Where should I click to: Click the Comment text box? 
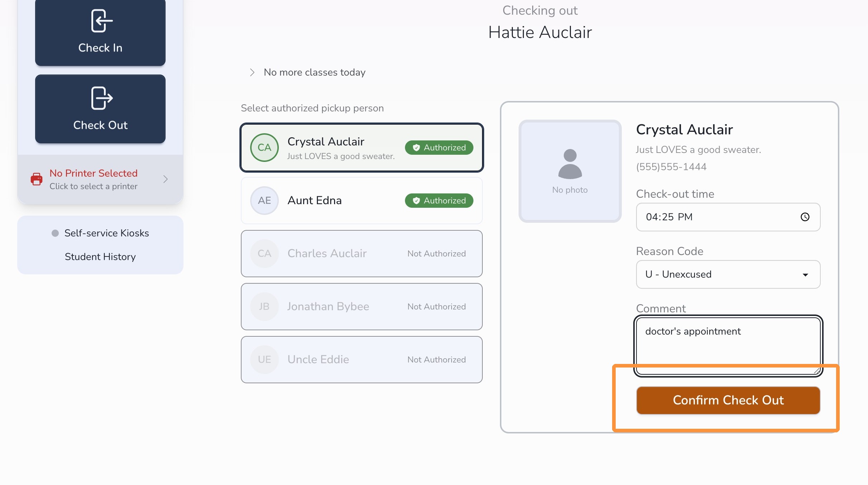pos(728,346)
